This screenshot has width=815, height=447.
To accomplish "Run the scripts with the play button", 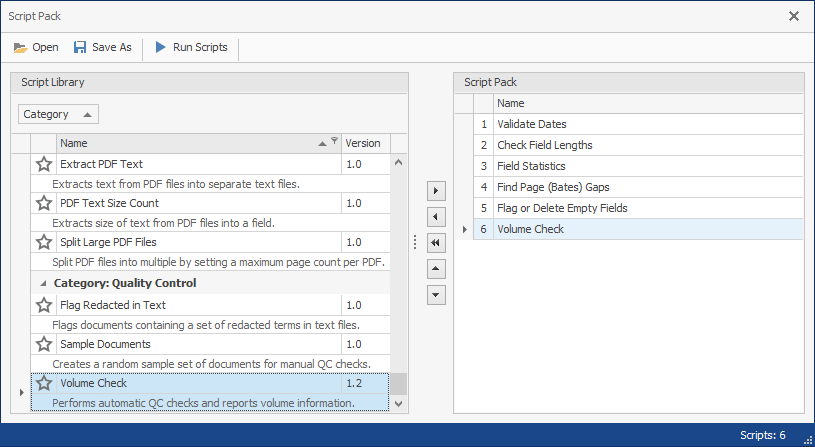I will (x=190, y=47).
